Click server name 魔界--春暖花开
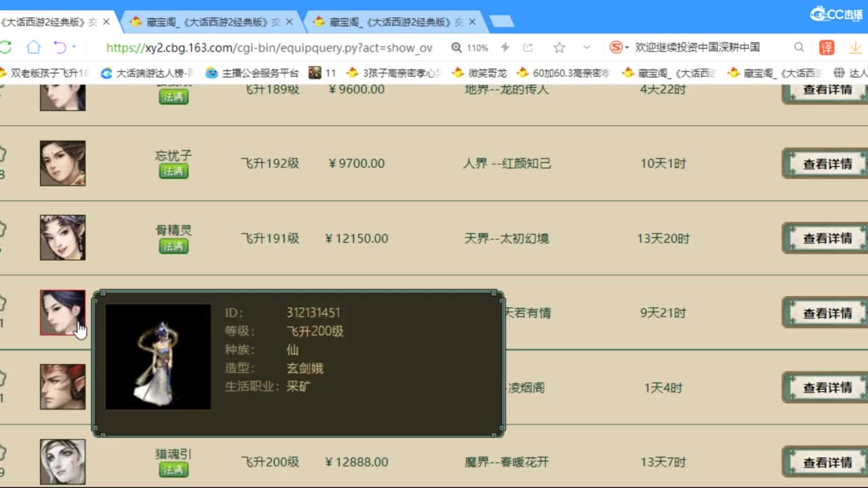 pyautogui.click(x=507, y=462)
